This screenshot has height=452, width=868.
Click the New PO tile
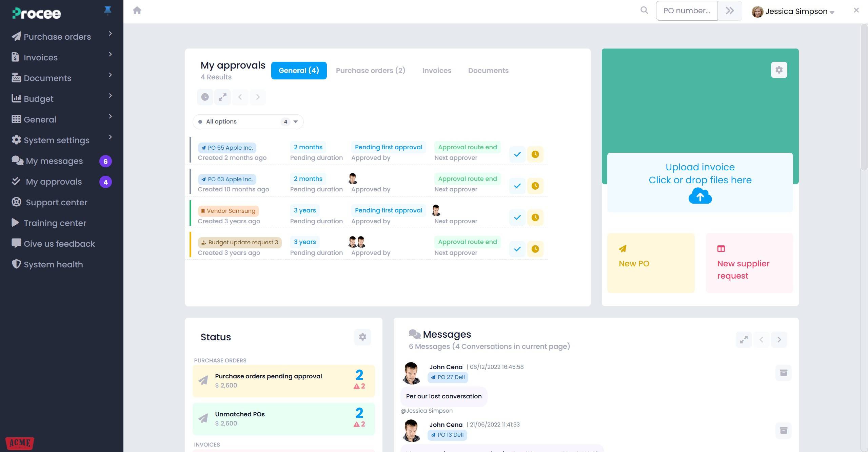point(651,263)
